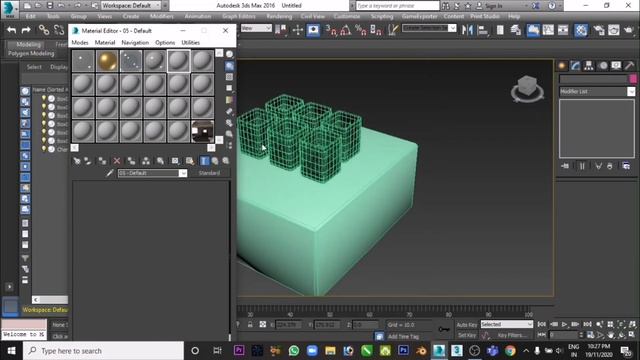Click the Sample Type sphere icon

click(x=229, y=54)
